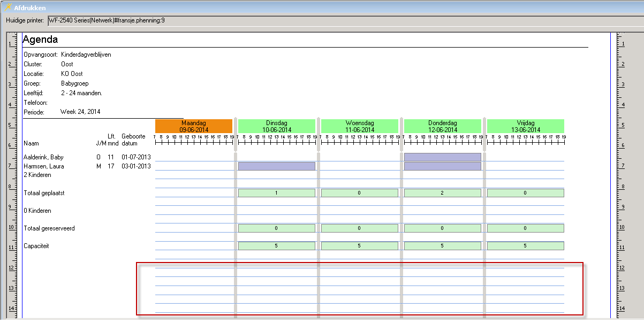This screenshot has height=324, width=644.
Task: Select the name Aalderink, Baby
Action: click(x=44, y=157)
